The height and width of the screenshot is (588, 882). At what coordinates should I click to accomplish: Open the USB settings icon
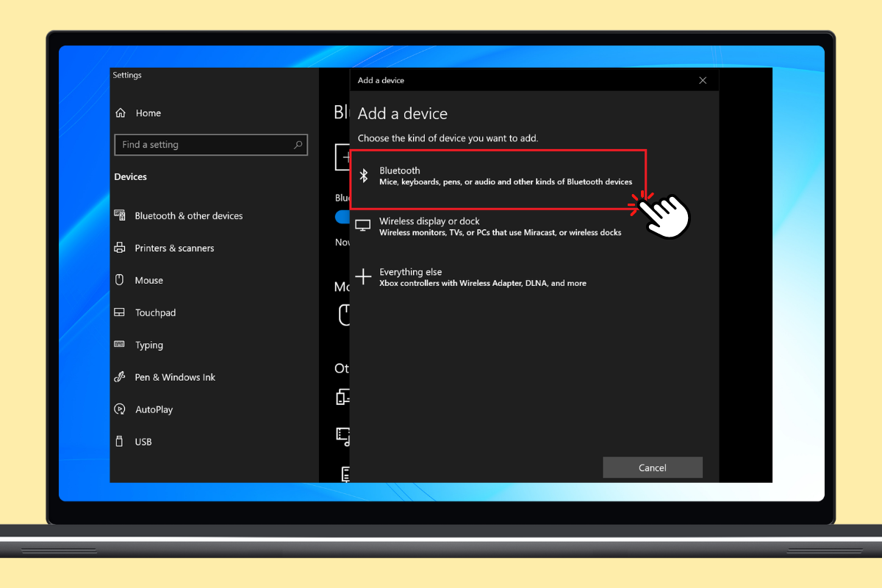click(x=120, y=442)
